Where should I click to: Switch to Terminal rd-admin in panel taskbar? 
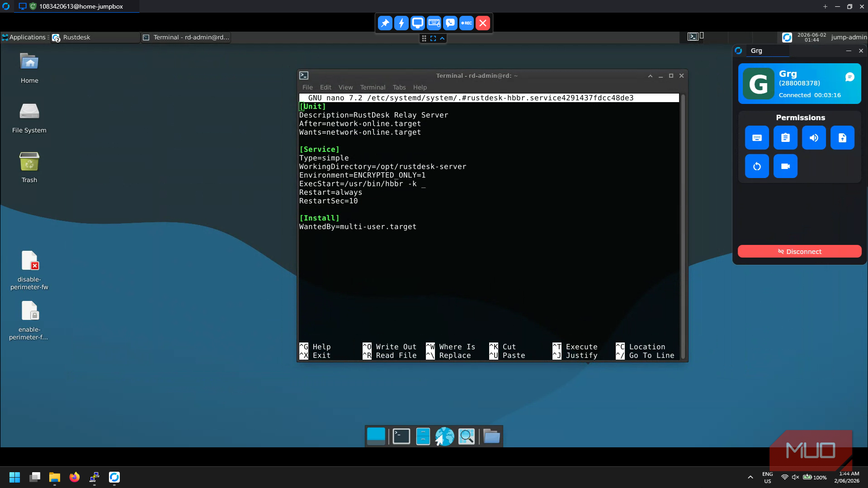pyautogui.click(x=186, y=38)
